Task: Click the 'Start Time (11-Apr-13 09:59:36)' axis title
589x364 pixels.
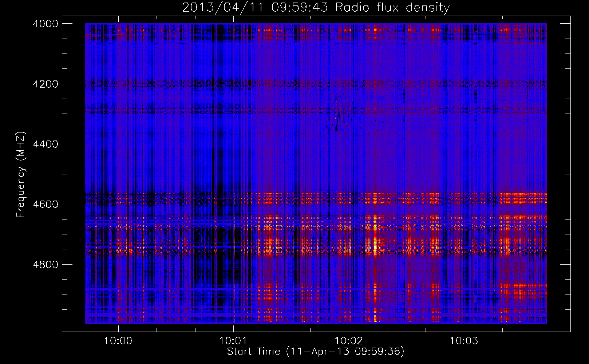Action: (x=316, y=352)
